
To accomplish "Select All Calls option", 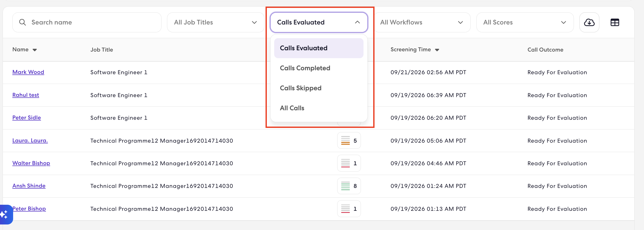I will coord(319,108).
